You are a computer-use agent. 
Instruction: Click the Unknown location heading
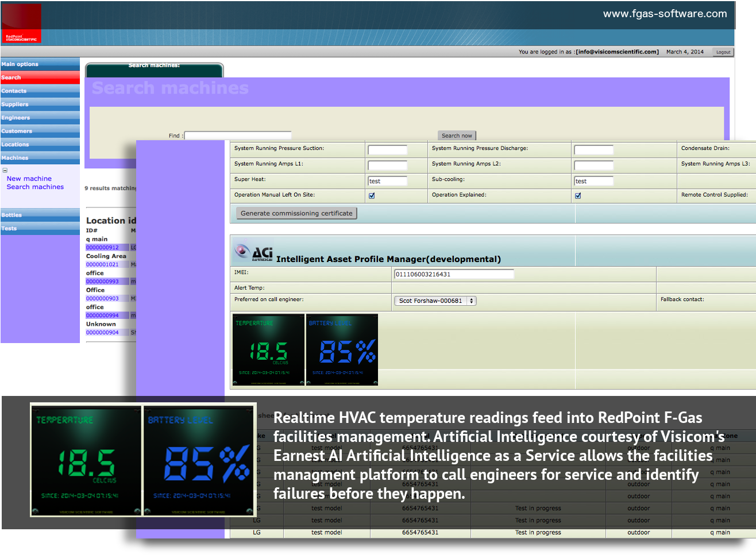tap(101, 324)
